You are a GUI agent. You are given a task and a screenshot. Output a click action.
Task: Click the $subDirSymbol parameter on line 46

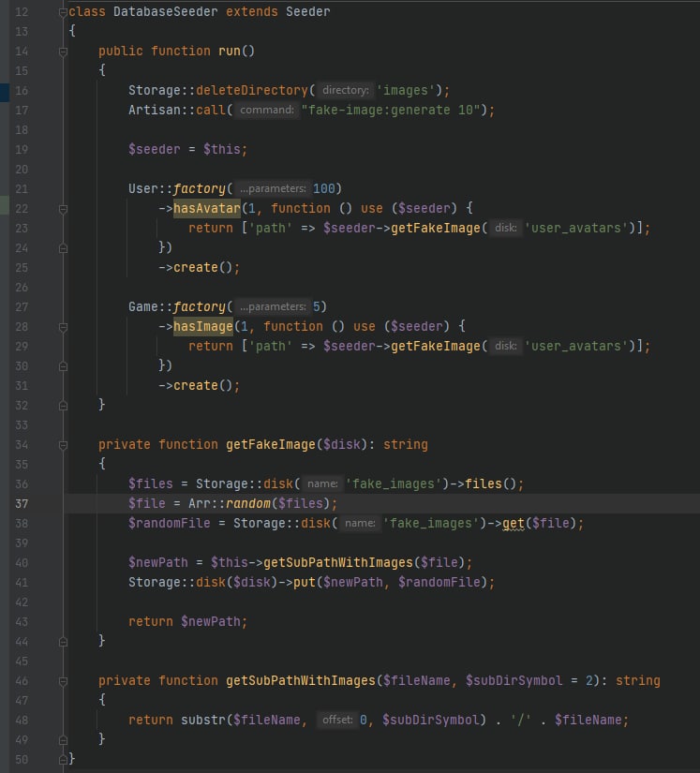click(x=514, y=680)
